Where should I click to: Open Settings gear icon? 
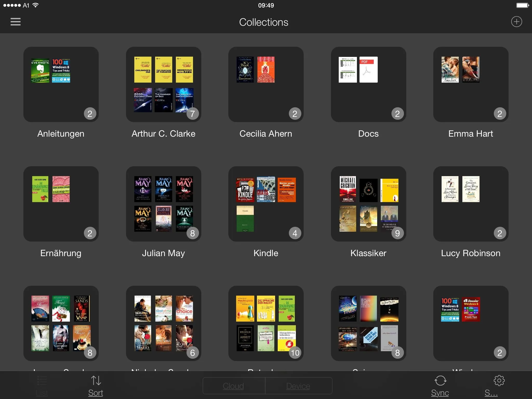click(499, 381)
